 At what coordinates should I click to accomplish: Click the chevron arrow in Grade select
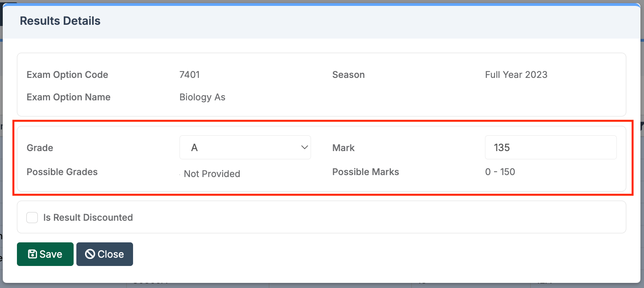304,148
